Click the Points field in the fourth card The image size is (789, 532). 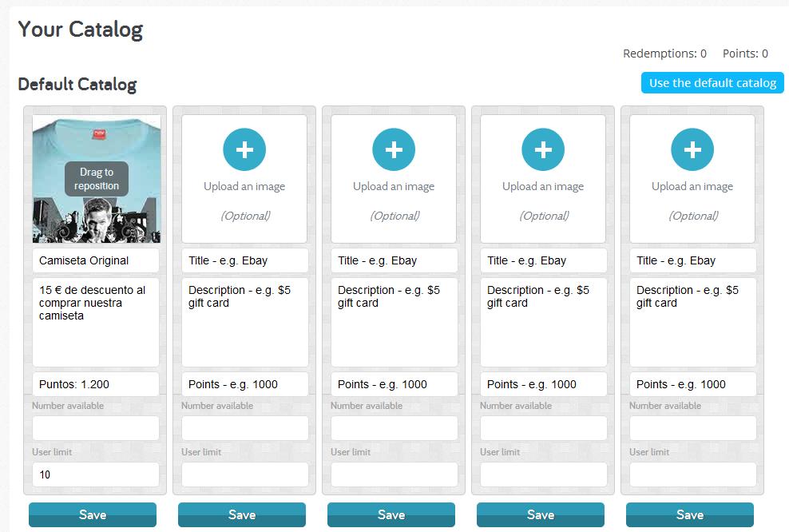tap(544, 384)
